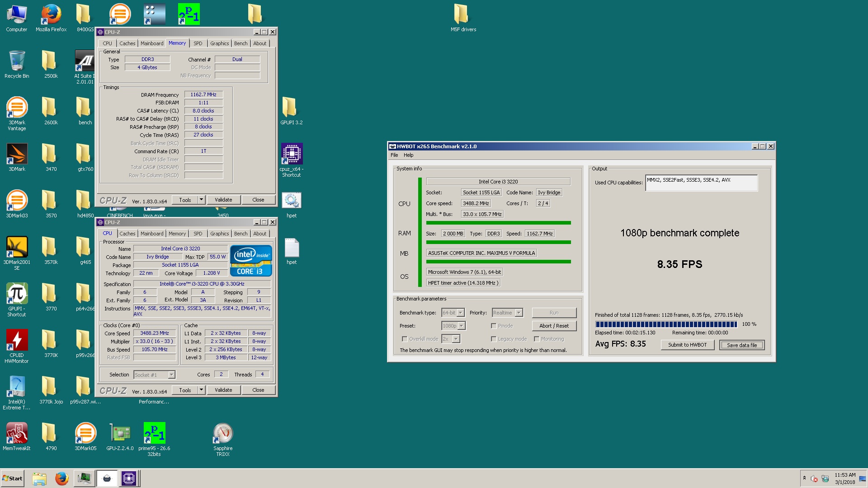Toggle the Pmode checkbox

494,326
